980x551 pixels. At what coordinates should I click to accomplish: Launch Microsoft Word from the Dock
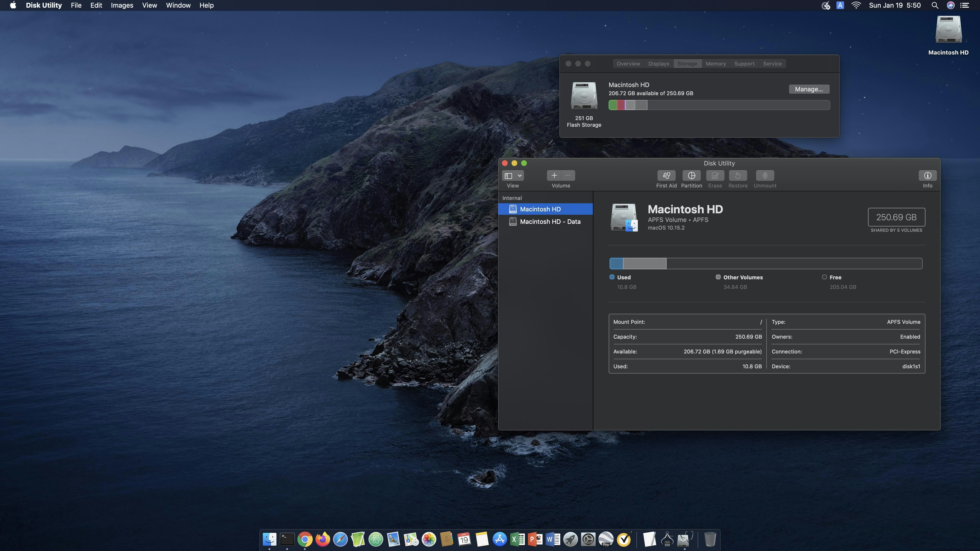click(x=553, y=539)
